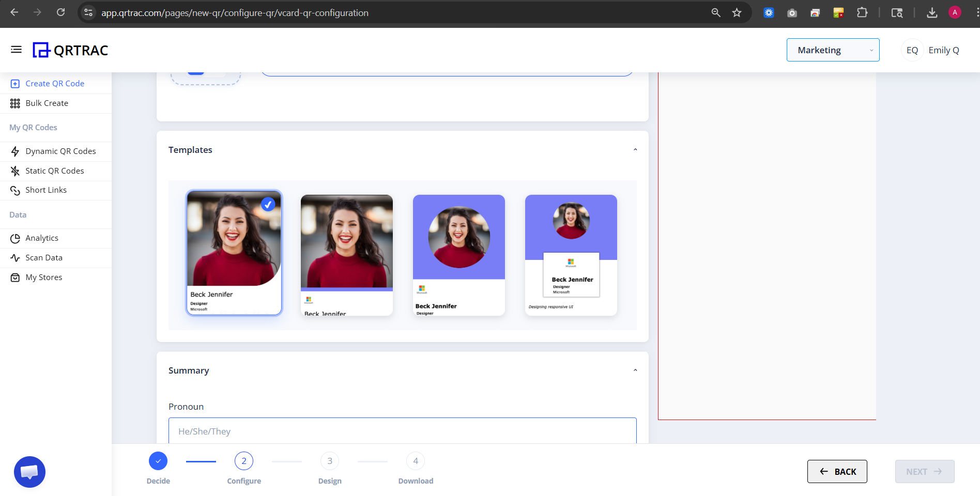The image size is (980, 496).
Task: Open the chat support widget
Action: [29, 472]
